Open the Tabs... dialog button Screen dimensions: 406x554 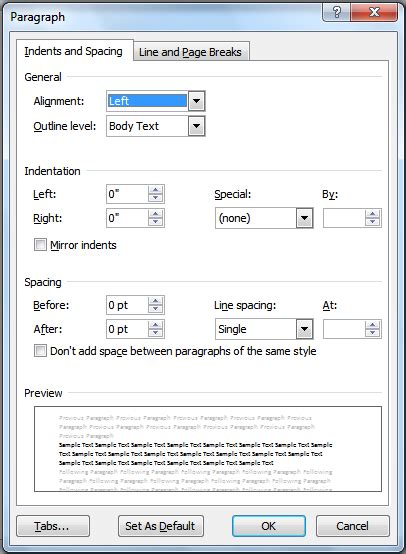click(x=53, y=526)
